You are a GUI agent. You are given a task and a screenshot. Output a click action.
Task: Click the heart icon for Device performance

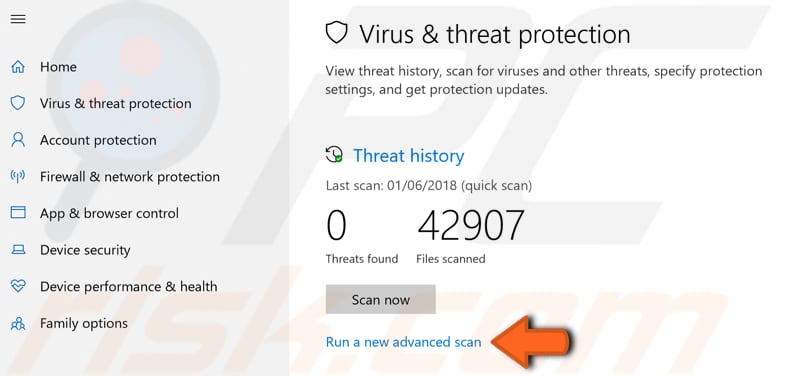point(18,286)
